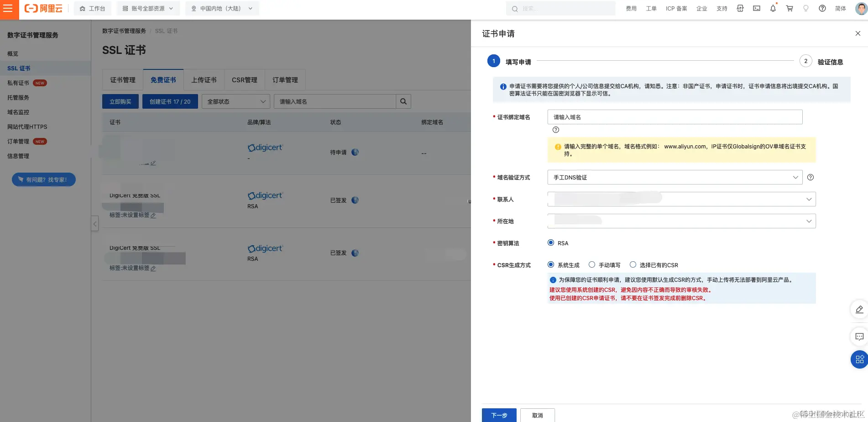Screen dimensions: 868x422
Task: Click the lightbulb icon in the top bar
Action: click(805, 8)
